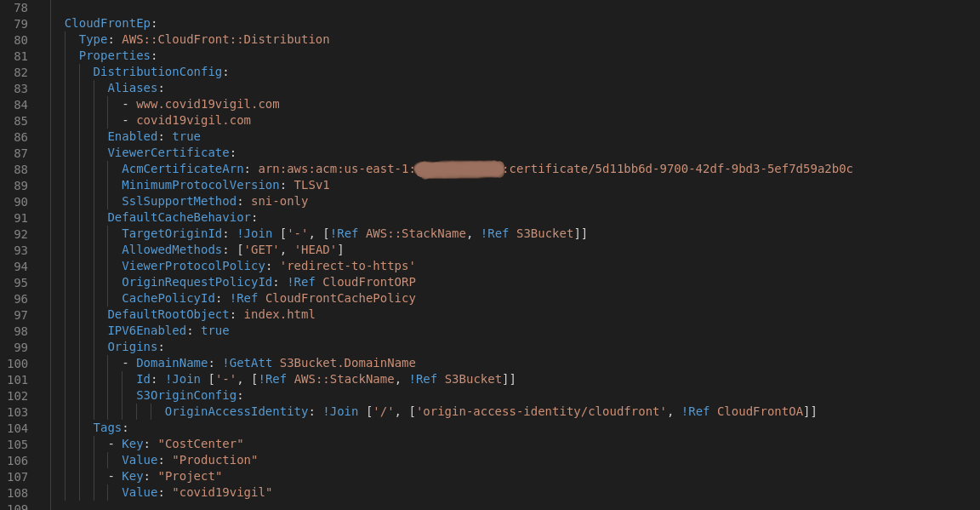Screen dimensions: 980x510
Task: Click the OriginAccessIdentity key
Action: (236, 412)
